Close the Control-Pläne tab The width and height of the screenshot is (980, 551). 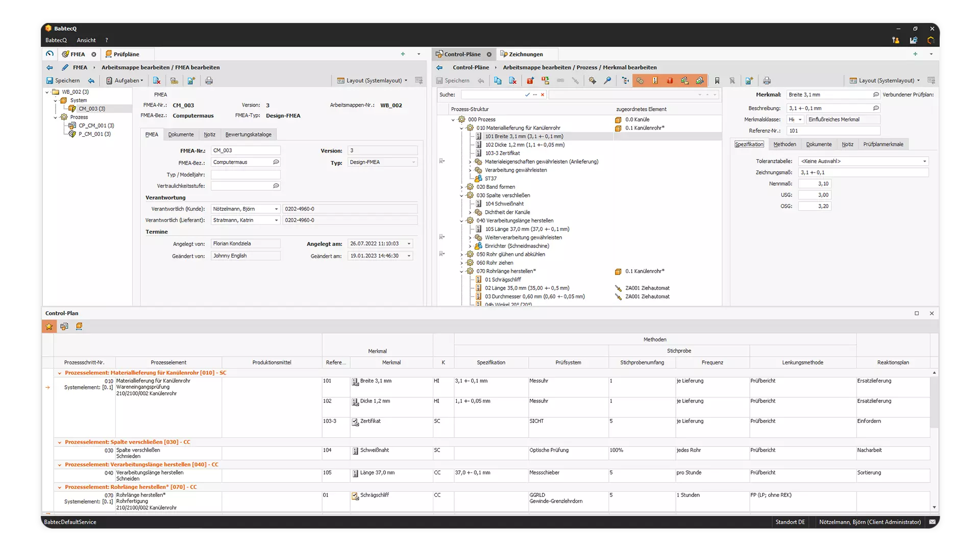(x=489, y=55)
